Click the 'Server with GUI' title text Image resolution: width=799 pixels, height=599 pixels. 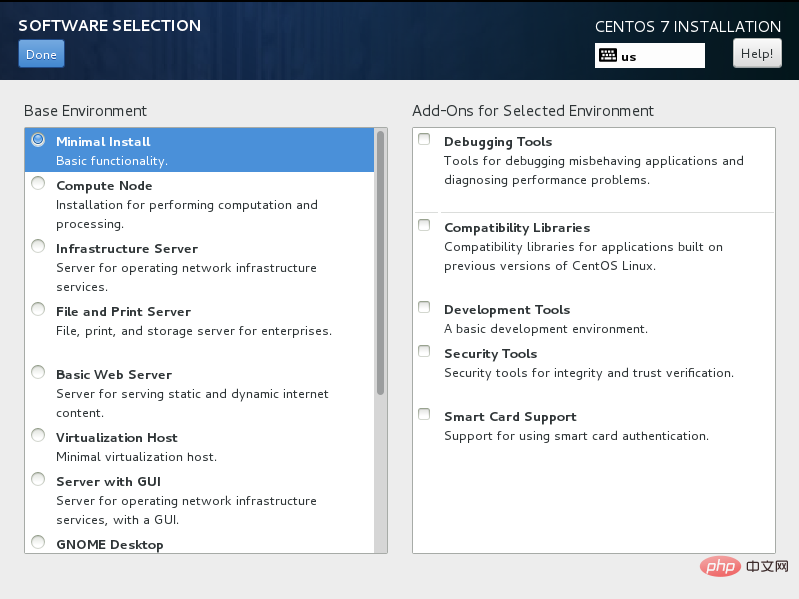click(x=109, y=482)
